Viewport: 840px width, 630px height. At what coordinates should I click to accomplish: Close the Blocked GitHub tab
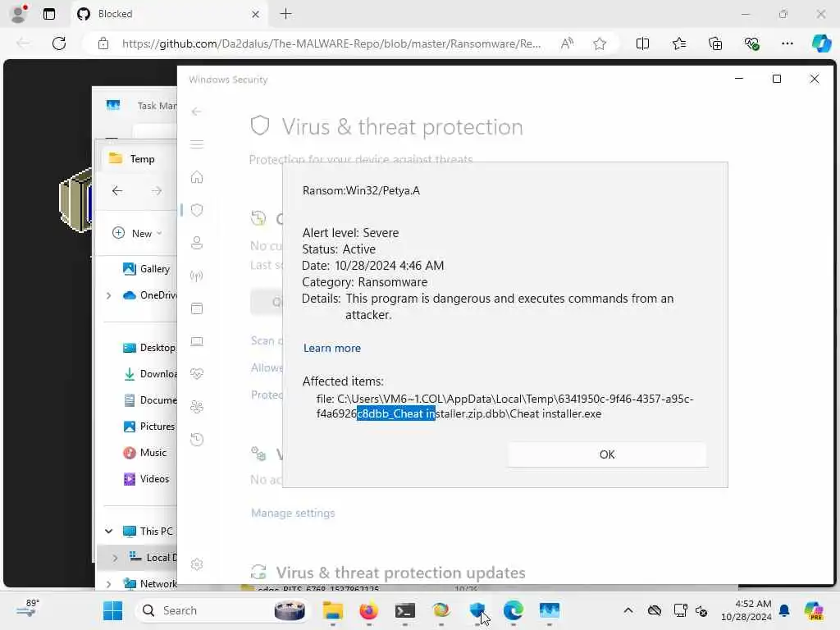tap(256, 14)
